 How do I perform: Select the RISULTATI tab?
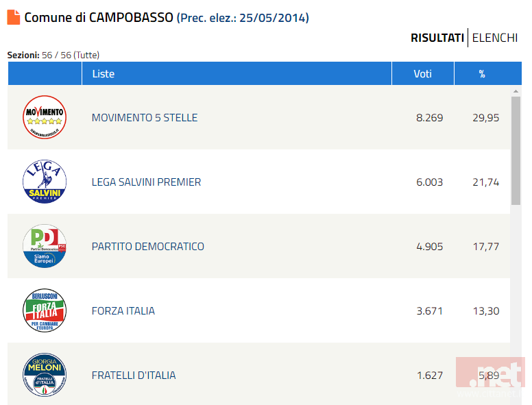coord(437,38)
